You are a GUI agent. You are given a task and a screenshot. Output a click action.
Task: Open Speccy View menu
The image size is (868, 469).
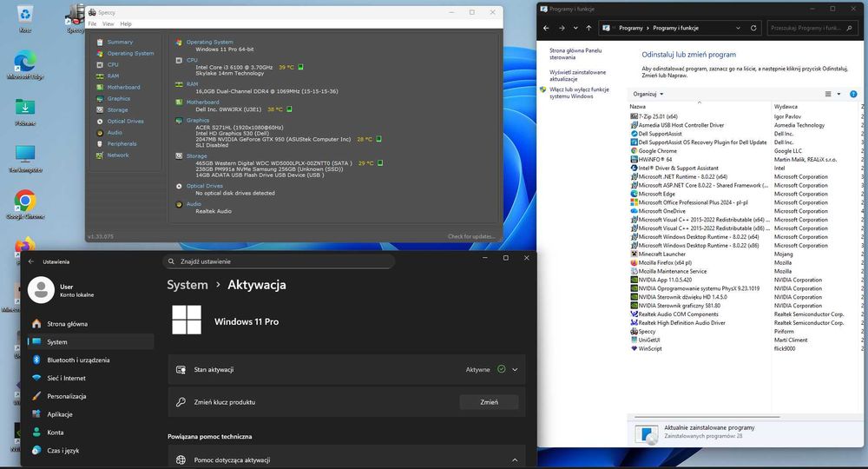(x=108, y=23)
